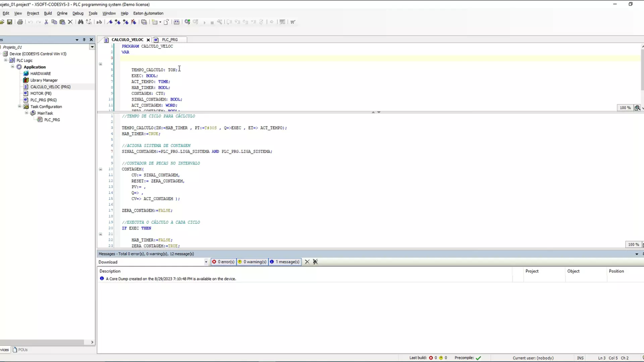Viewport: 644px width, 362px height.
Task: Collapse the MainTask tree node
Action: point(26,113)
